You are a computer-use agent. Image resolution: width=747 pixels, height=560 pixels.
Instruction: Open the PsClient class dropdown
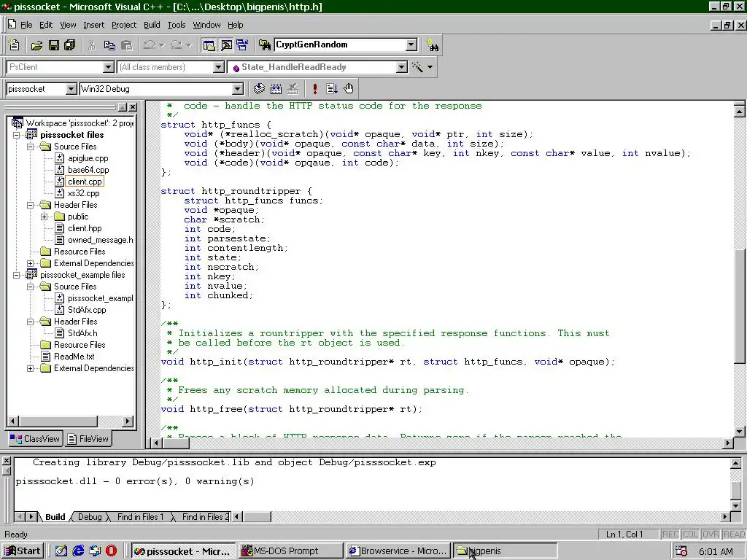(109, 67)
